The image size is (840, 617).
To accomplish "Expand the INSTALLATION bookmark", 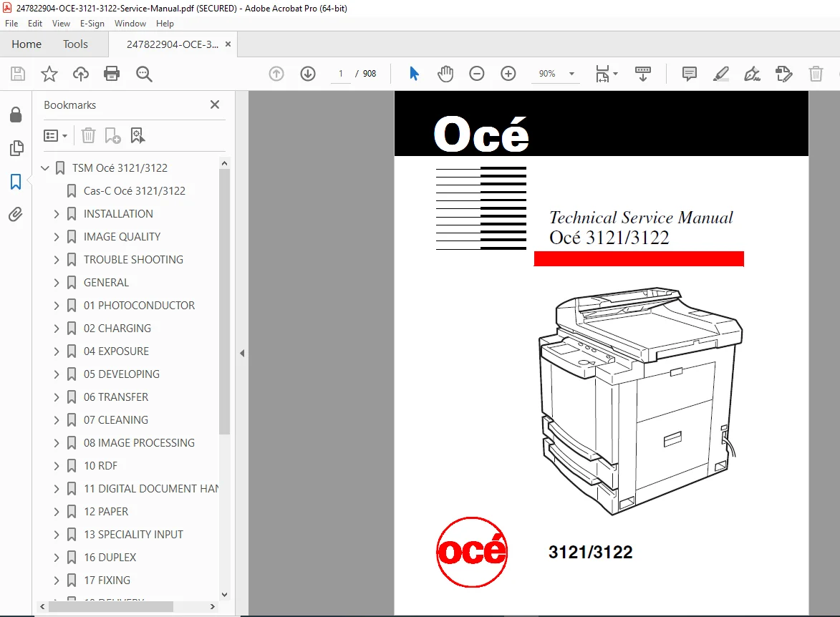I will pos(57,214).
